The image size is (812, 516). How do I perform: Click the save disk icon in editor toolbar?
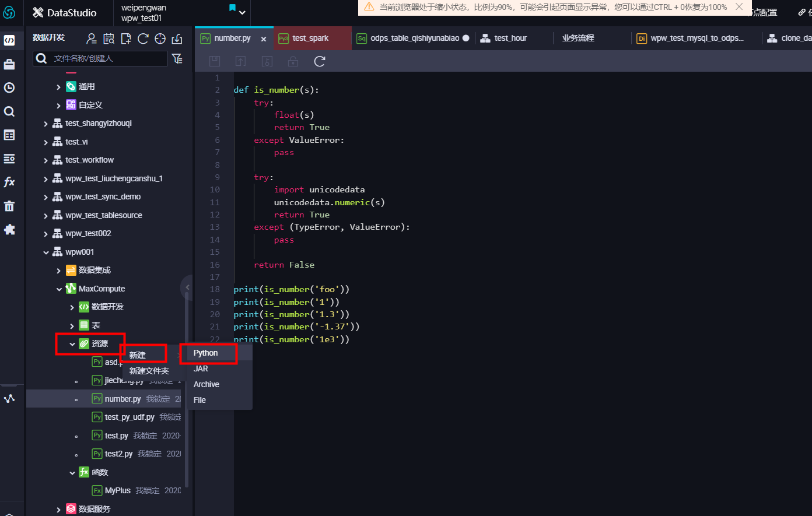coord(215,61)
